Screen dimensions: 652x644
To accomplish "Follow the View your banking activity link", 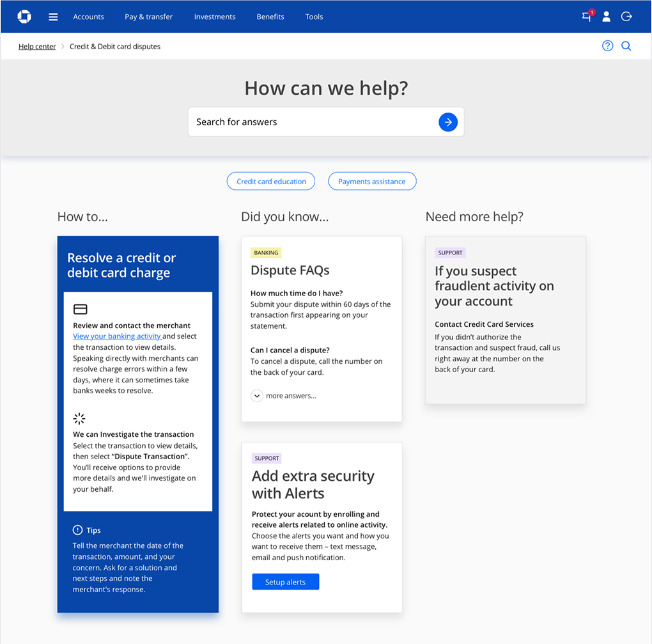I will [116, 336].
